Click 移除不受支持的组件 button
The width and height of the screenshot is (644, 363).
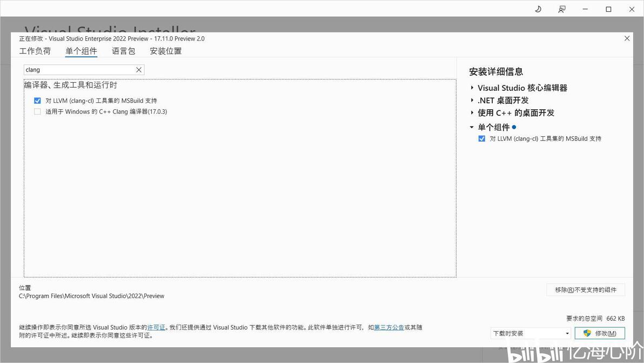[x=586, y=290]
